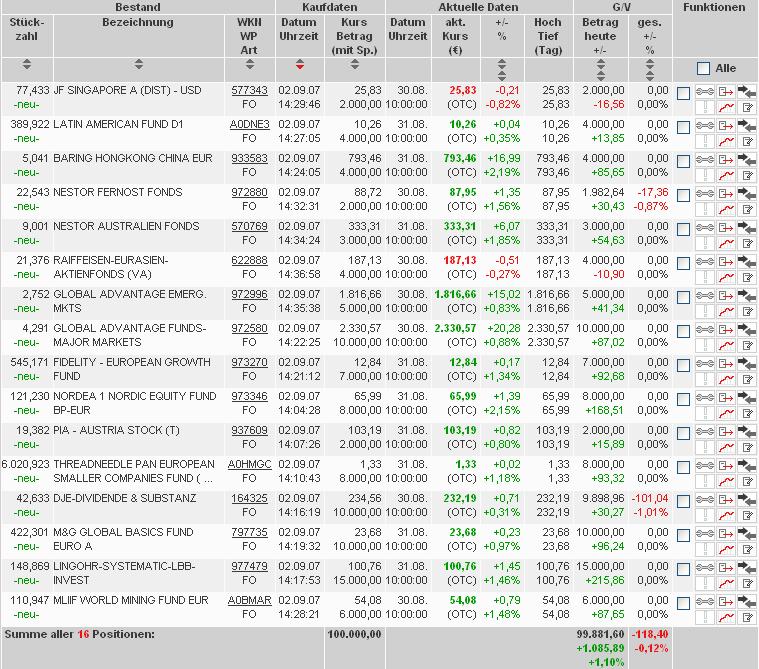
Task: Select checkbox for PIA - AUSTRIA STOCK
Action: 683,433
